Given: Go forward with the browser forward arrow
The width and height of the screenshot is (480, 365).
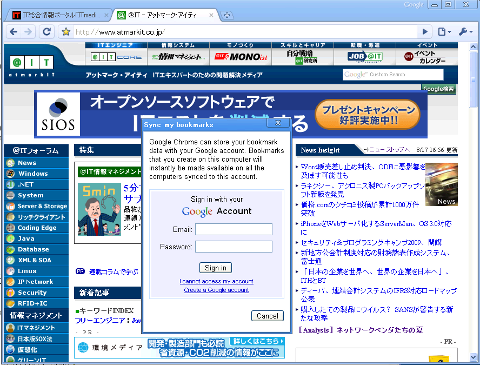Looking at the screenshot, I should point(29,32).
